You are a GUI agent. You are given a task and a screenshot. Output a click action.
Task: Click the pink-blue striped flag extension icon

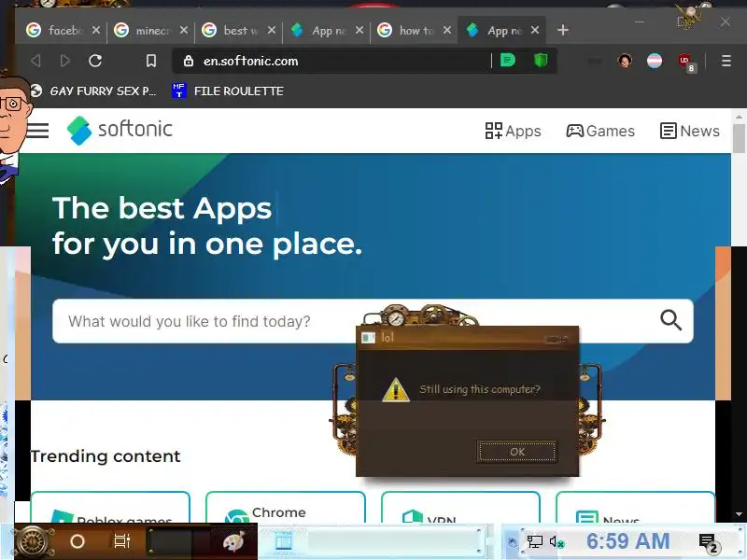point(655,61)
